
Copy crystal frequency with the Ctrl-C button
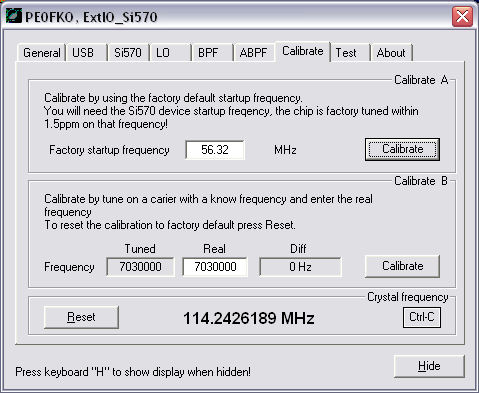point(422,317)
